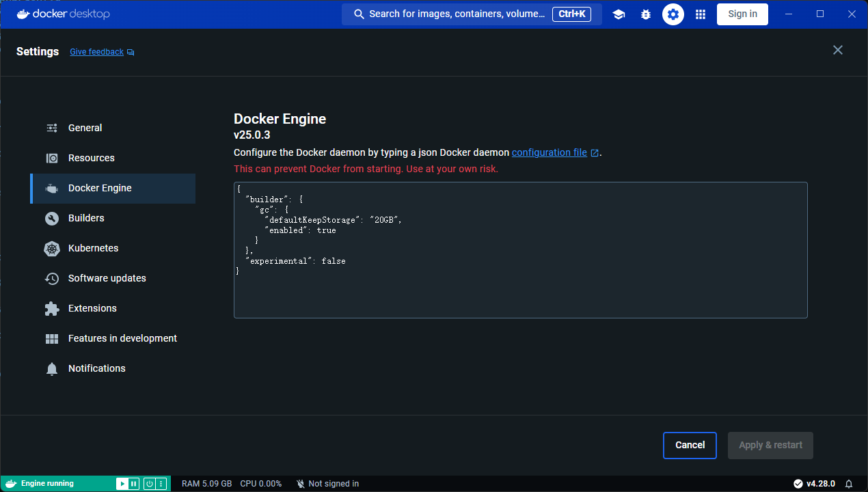Click the Cancel button
This screenshot has width=868, height=492.
tap(690, 445)
